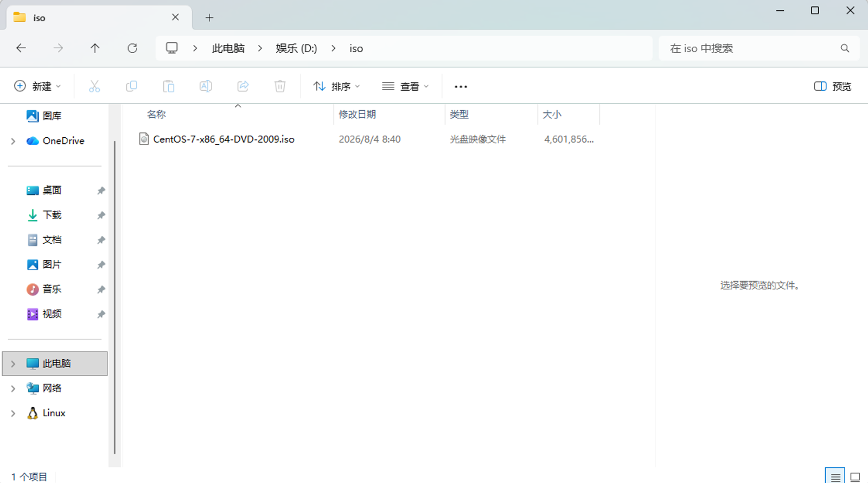Viewport: 868px width, 483px height.
Task: Click the type cell 光盘映像文件
Action: (477, 139)
